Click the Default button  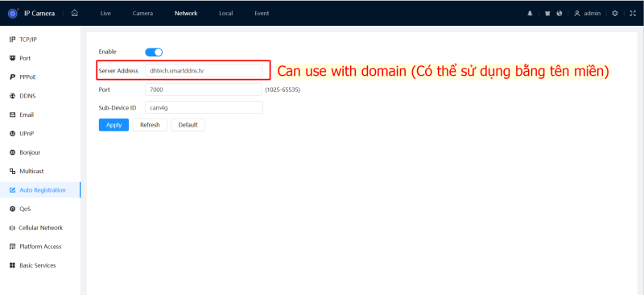[x=188, y=125]
